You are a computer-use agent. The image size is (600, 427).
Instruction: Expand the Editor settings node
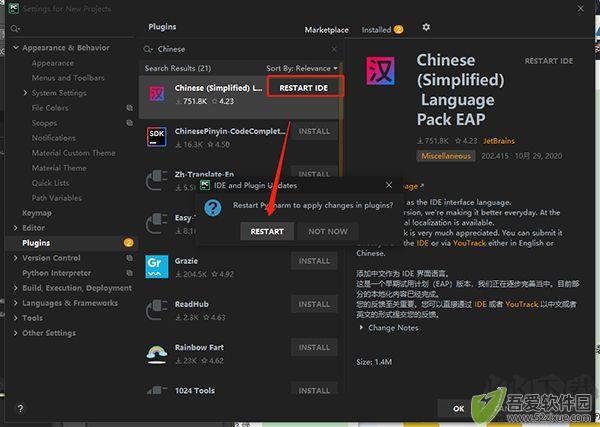pyautogui.click(x=15, y=228)
